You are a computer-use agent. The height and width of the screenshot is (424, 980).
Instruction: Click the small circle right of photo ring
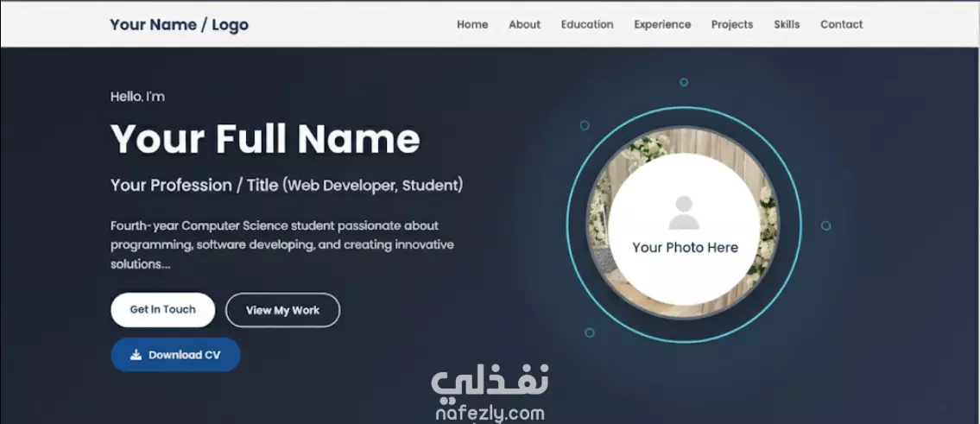[x=825, y=225]
